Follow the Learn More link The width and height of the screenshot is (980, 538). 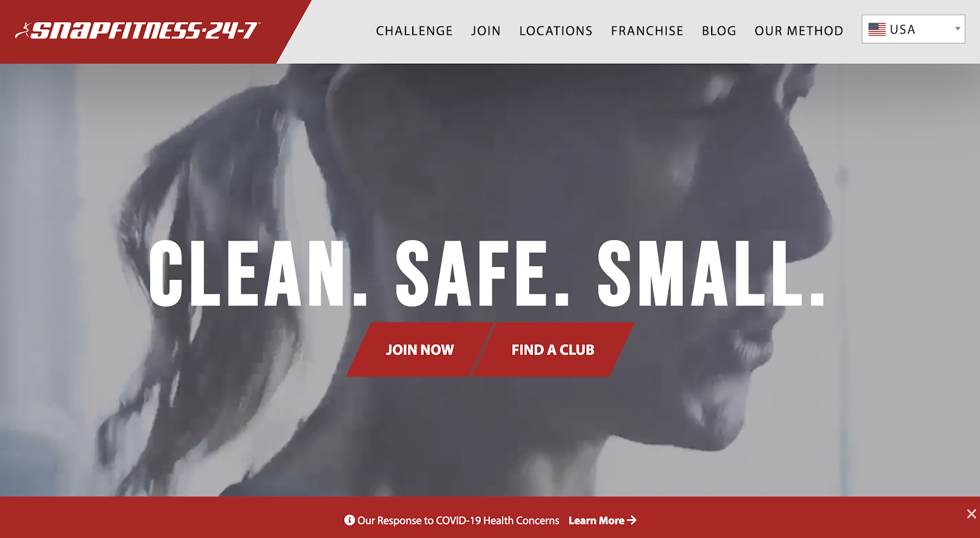(x=603, y=520)
